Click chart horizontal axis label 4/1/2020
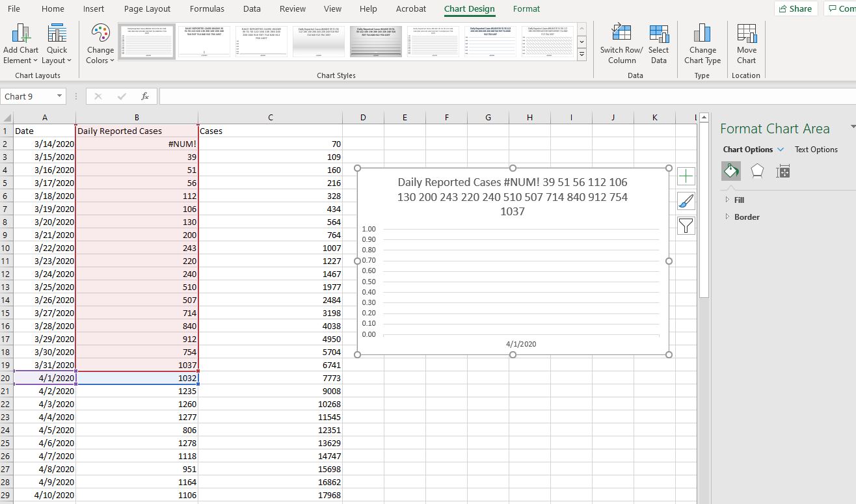Image resolution: width=856 pixels, height=504 pixels. [x=521, y=344]
